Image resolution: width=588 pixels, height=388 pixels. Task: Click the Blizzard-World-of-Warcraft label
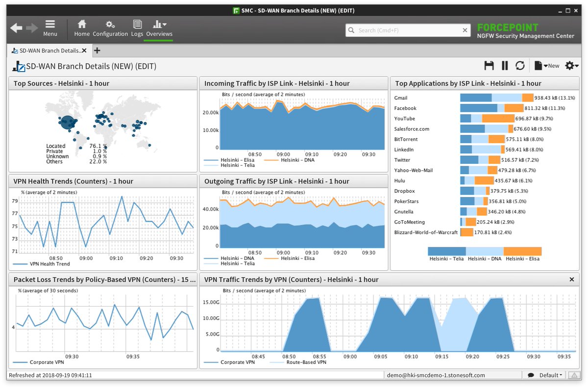pos(426,232)
